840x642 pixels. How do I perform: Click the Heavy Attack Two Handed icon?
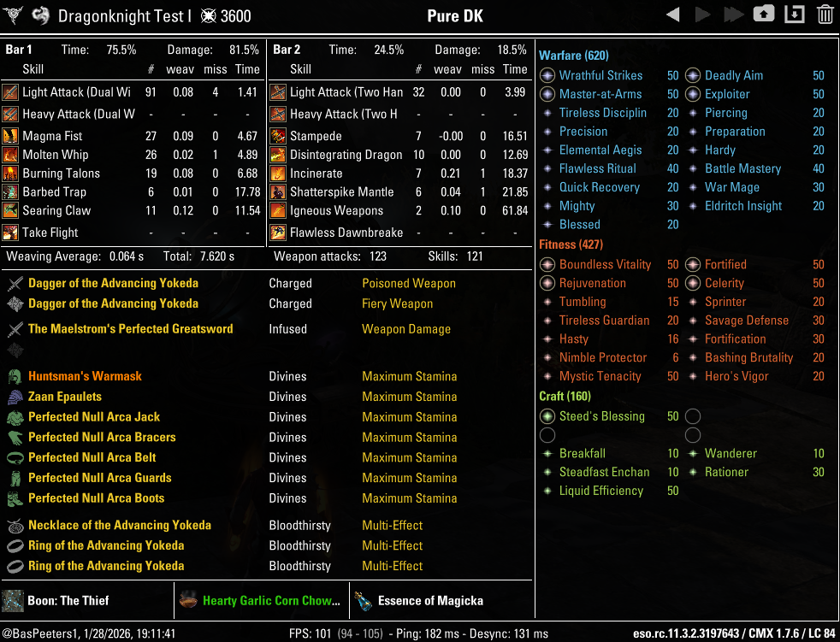[x=277, y=114]
